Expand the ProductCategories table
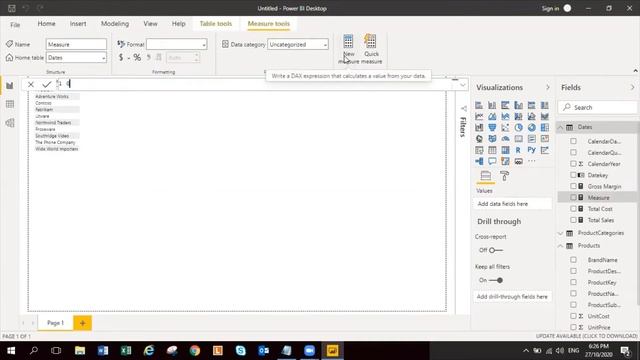 click(561, 233)
